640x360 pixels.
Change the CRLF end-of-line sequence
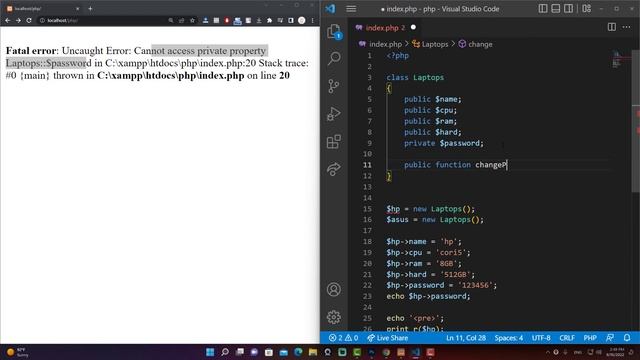tap(567, 338)
